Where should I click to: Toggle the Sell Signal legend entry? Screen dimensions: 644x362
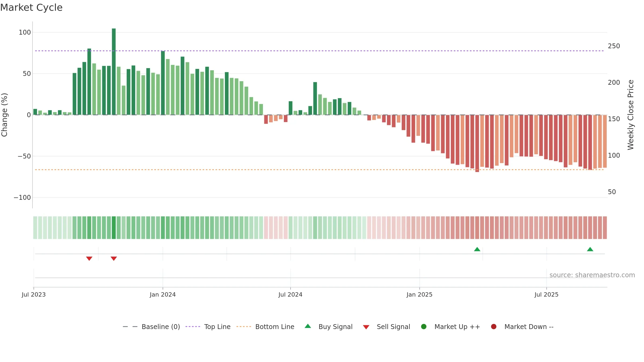click(x=386, y=327)
